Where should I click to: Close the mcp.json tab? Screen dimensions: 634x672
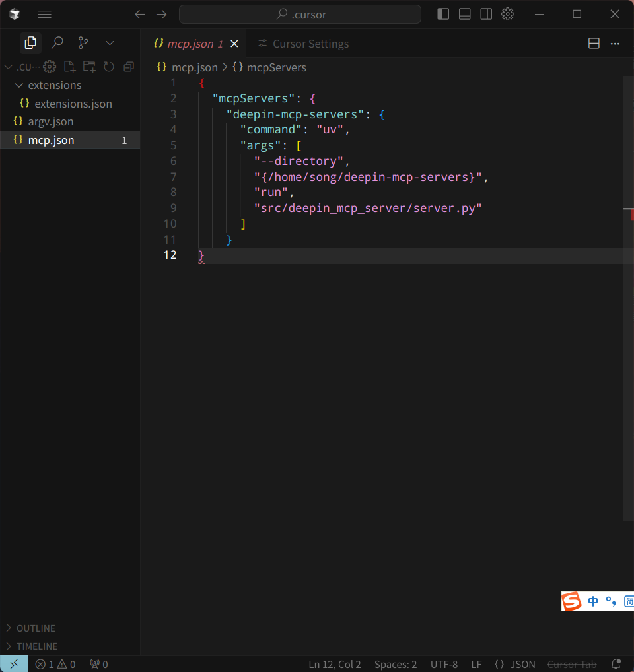click(x=234, y=44)
